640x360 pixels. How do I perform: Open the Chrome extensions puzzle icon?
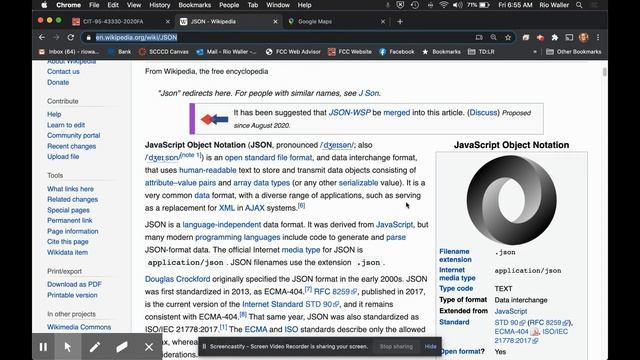555,38
